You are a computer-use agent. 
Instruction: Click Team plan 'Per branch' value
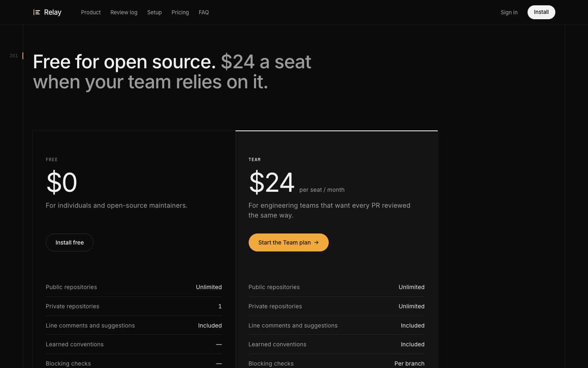tap(410, 364)
